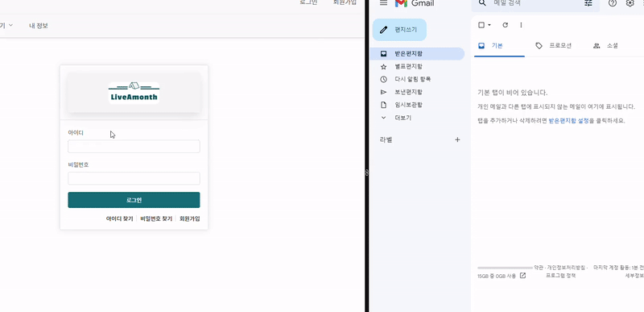This screenshot has width=644, height=312.
Task: Click the LiveAmonth logo image
Action: tap(134, 93)
